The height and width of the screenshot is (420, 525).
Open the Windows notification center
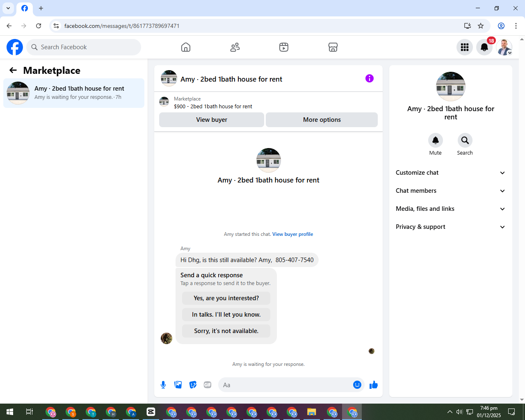[x=511, y=412]
